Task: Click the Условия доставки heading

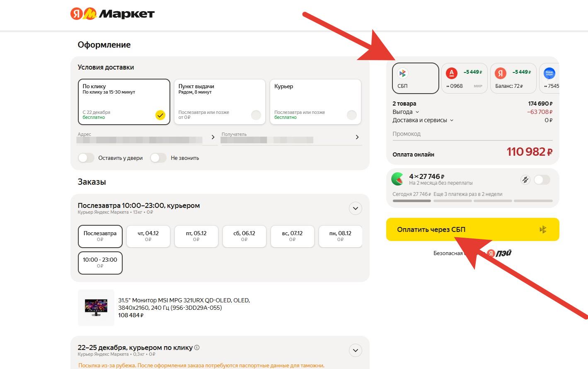Action: (x=106, y=67)
